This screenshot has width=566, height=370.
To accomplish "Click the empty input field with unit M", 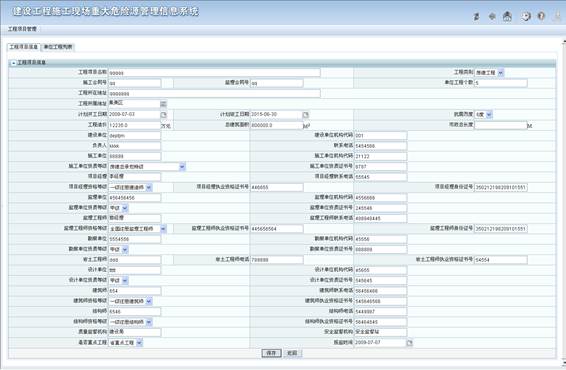I will click(x=501, y=125).
